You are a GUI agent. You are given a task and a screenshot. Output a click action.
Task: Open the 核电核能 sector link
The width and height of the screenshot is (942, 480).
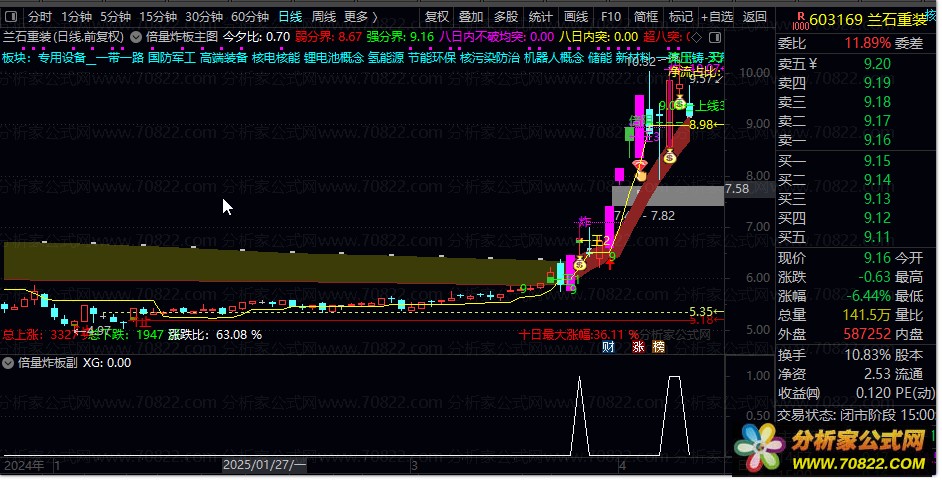[x=276, y=58]
